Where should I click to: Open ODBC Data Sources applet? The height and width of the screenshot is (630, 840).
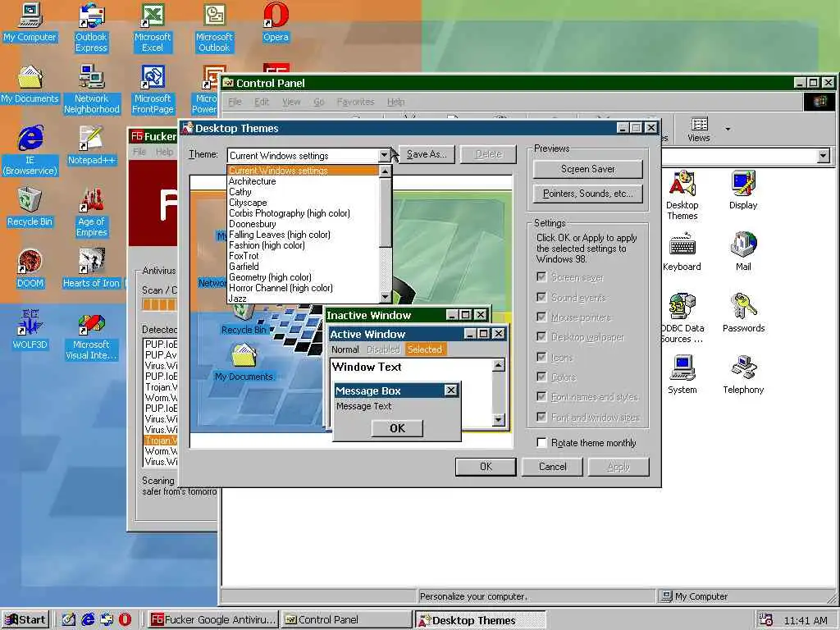point(682,319)
